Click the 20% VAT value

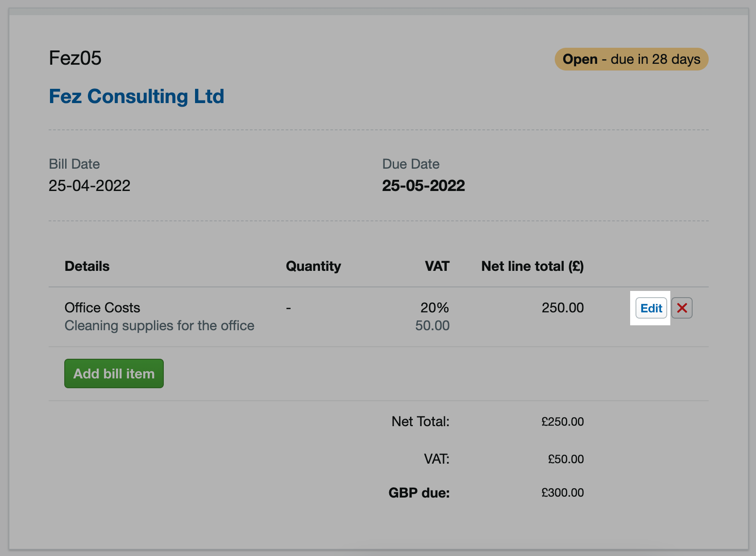(x=435, y=307)
